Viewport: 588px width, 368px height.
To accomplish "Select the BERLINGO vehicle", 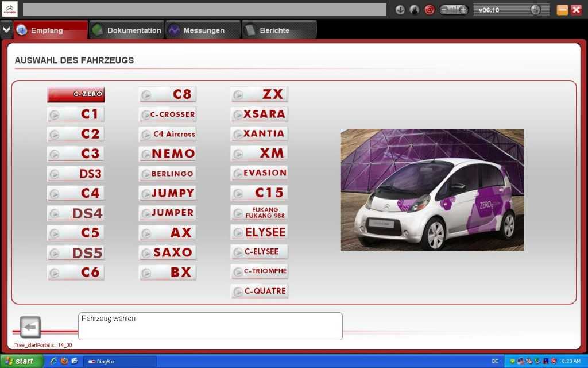I will tap(168, 174).
